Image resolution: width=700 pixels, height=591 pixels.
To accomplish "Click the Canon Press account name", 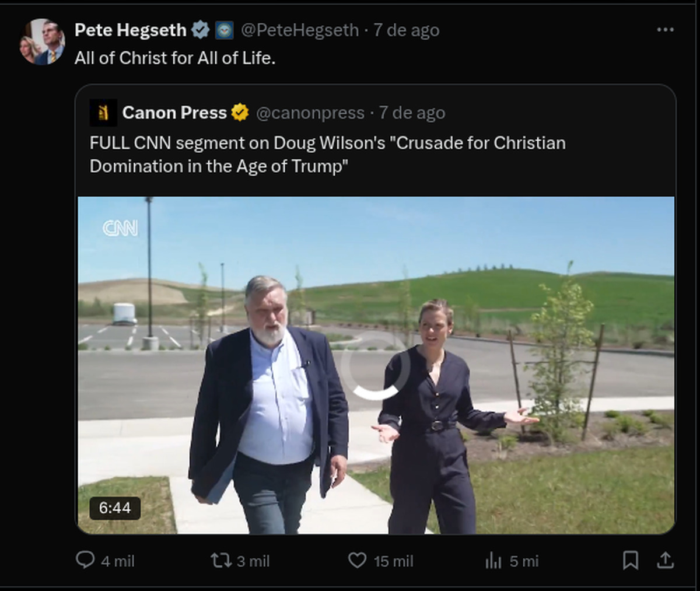I will point(174,113).
